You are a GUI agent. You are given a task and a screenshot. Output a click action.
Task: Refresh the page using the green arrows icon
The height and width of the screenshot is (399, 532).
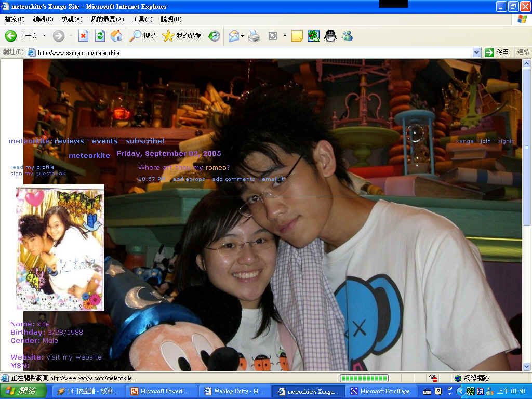100,36
